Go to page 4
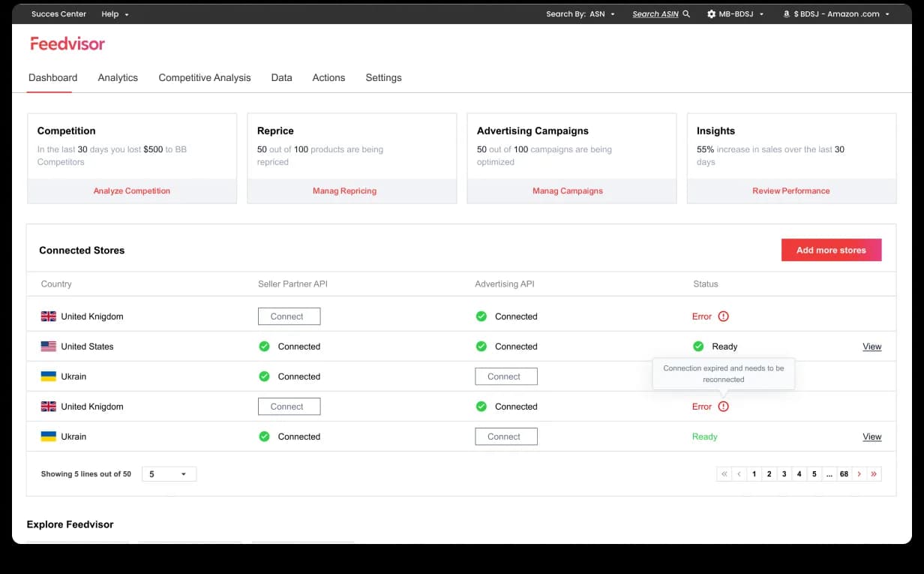Viewport: 924px width, 574px height. [799, 474]
